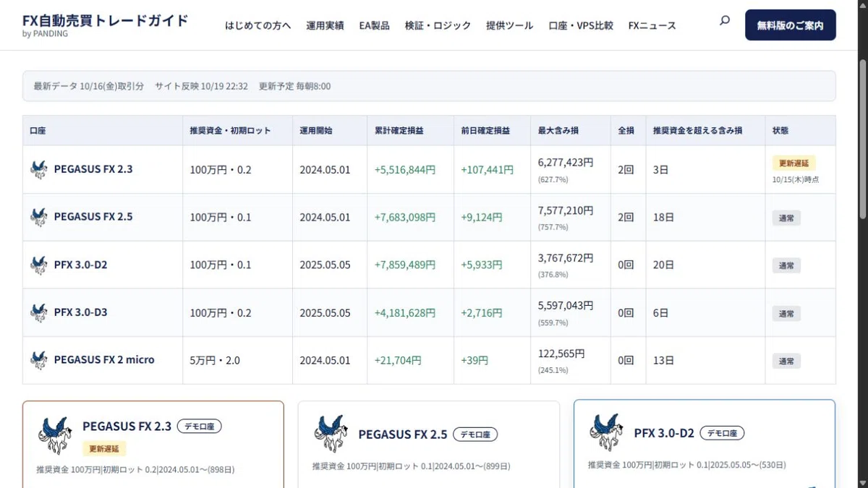Click the FX自動売買トレードガイド site title
Image resolution: width=868 pixels, height=488 pixels.
coord(106,20)
